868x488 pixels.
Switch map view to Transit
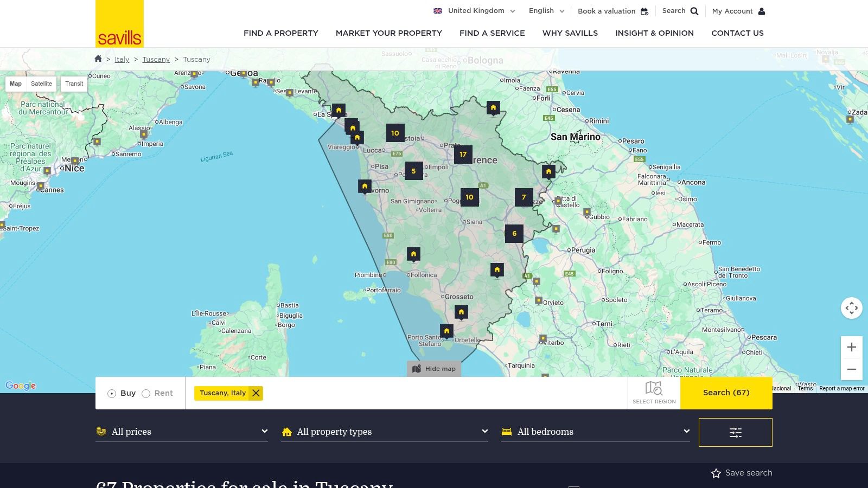click(74, 84)
